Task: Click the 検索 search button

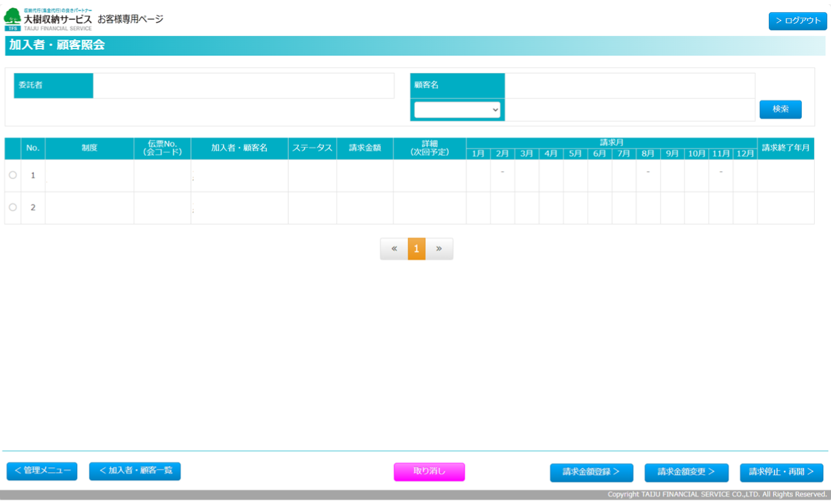Action: pos(780,109)
